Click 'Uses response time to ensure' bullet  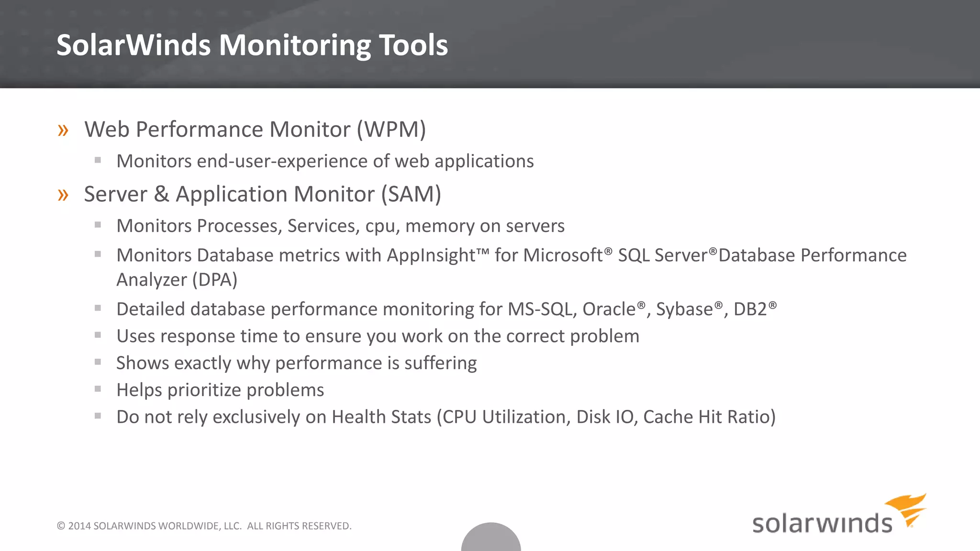pos(378,336)
